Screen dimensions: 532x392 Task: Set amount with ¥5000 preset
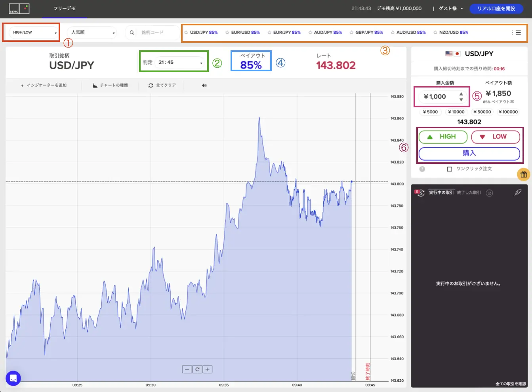tap(430, 112)
